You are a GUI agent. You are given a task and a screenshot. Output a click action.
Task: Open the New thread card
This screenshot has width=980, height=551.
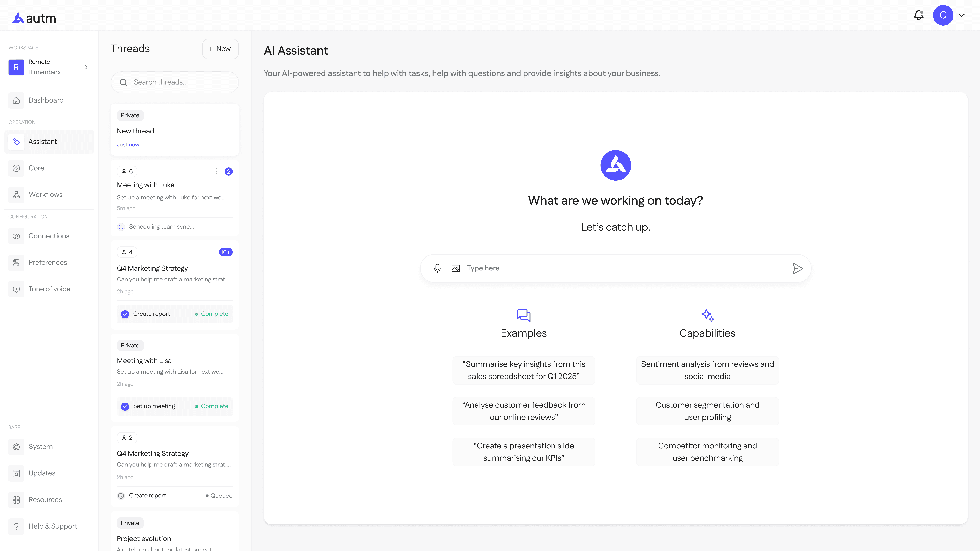tap(175, 130)
